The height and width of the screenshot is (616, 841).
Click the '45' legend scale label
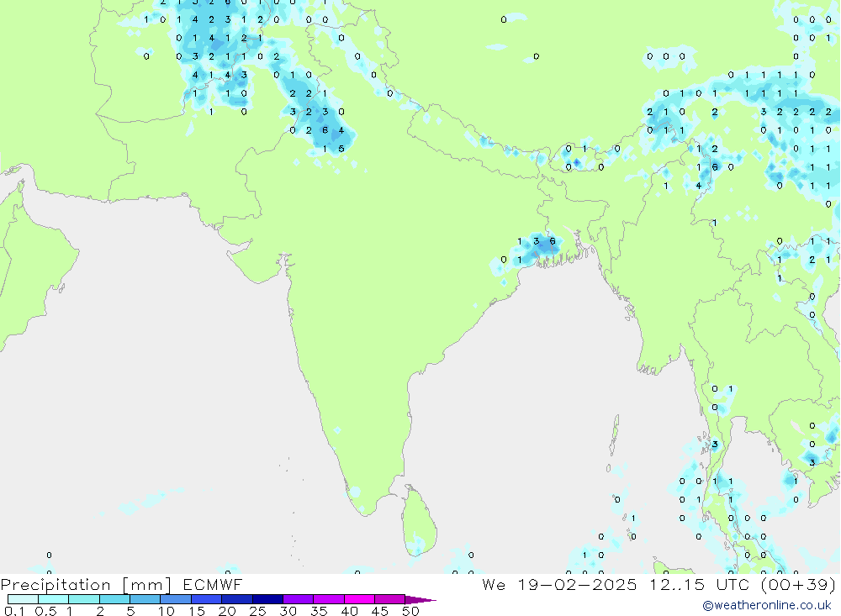tap(380, 611)
